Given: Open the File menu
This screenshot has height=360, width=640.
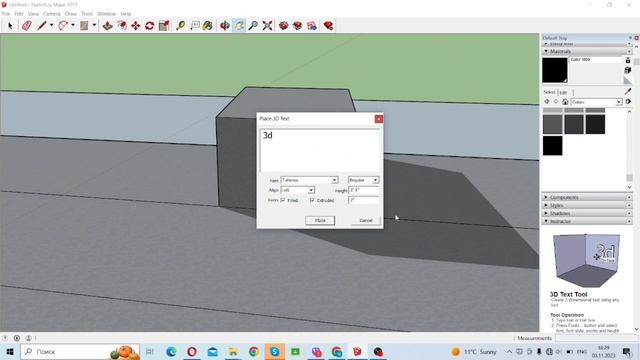Looking at the screenshot, I should (x=6, y=14).
